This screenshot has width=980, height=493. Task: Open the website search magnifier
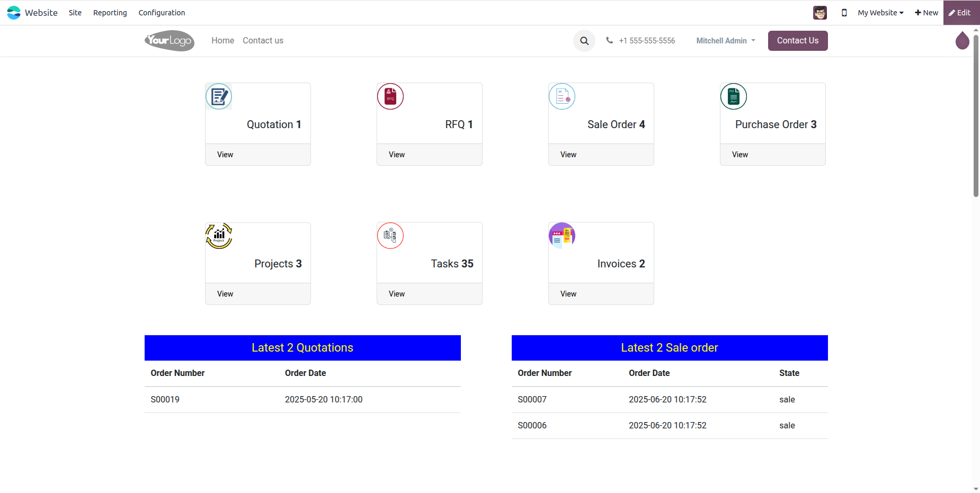click(x=584, y=41)
